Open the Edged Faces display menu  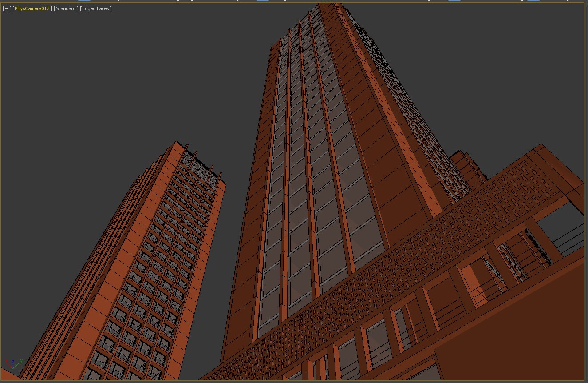(95, 9)
